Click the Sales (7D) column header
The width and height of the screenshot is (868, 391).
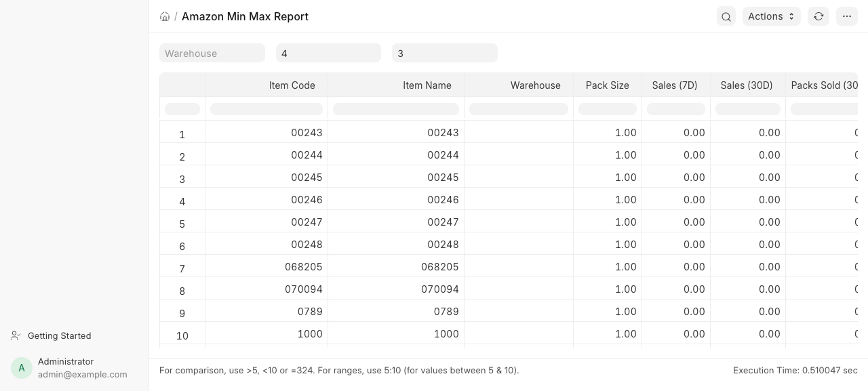point(676,85)
